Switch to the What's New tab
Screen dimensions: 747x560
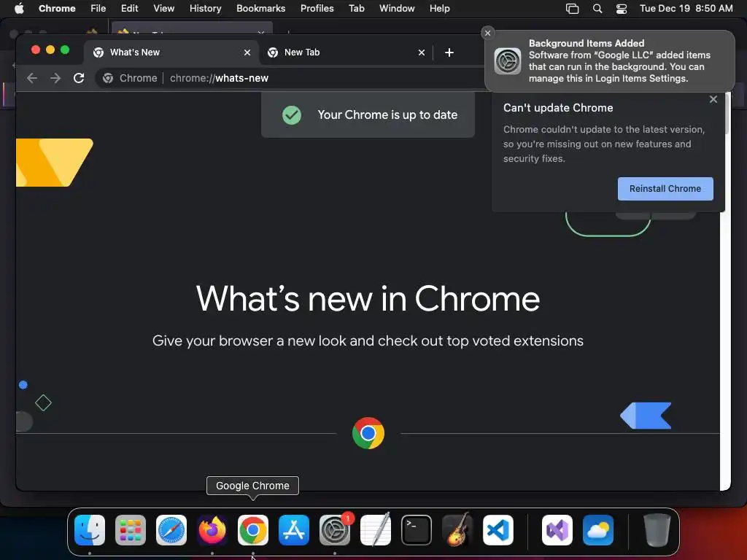(x=171, y=52)
